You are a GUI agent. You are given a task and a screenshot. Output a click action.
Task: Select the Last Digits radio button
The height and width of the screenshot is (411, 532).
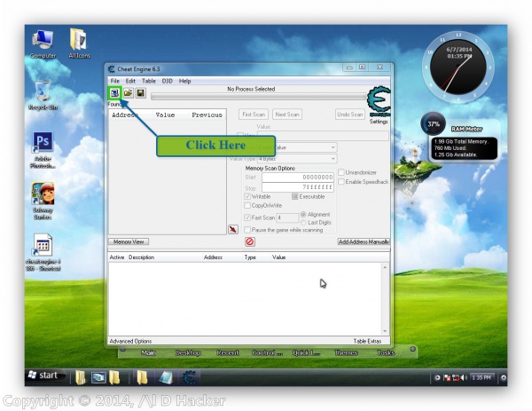[303, 223]
